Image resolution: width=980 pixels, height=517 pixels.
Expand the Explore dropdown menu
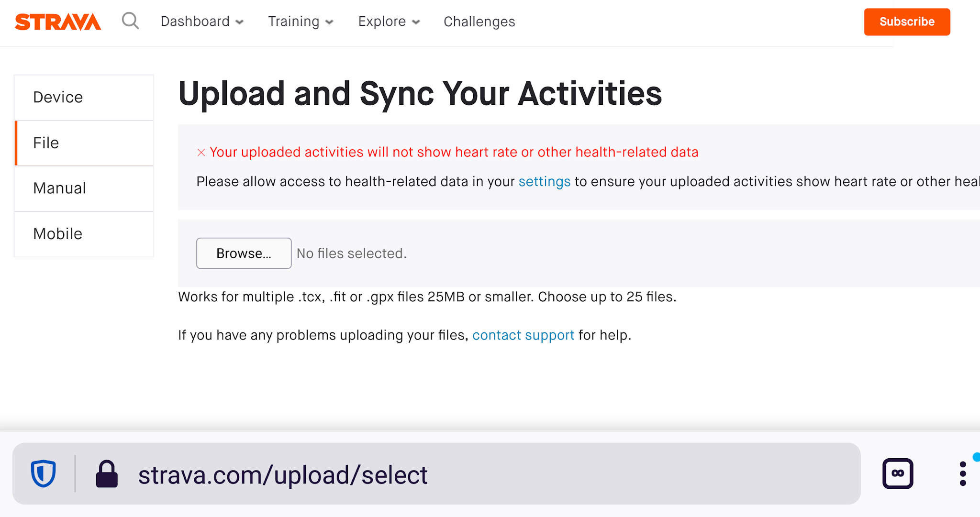389,22
